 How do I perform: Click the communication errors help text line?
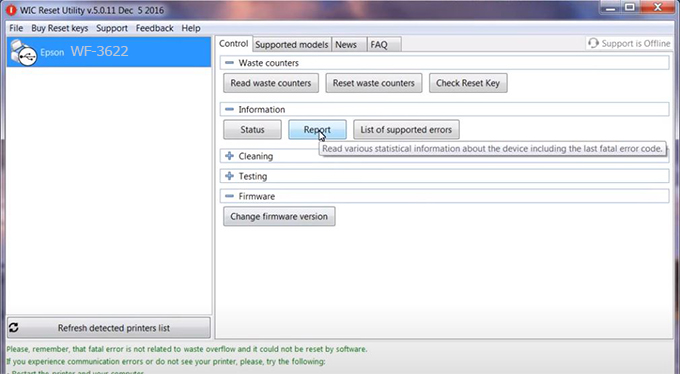click(166, 361)
